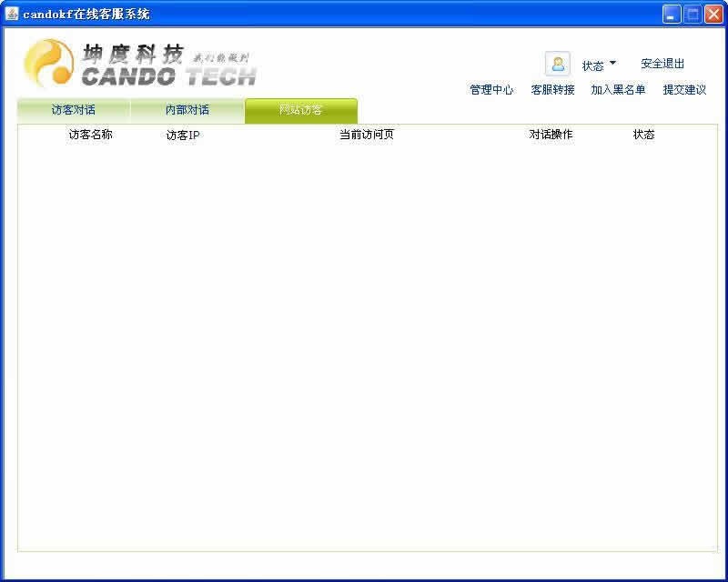The height and width of the screenshot is (582, 728).
Task: Click the 对话操作 column header
Action: coord(551,135)
